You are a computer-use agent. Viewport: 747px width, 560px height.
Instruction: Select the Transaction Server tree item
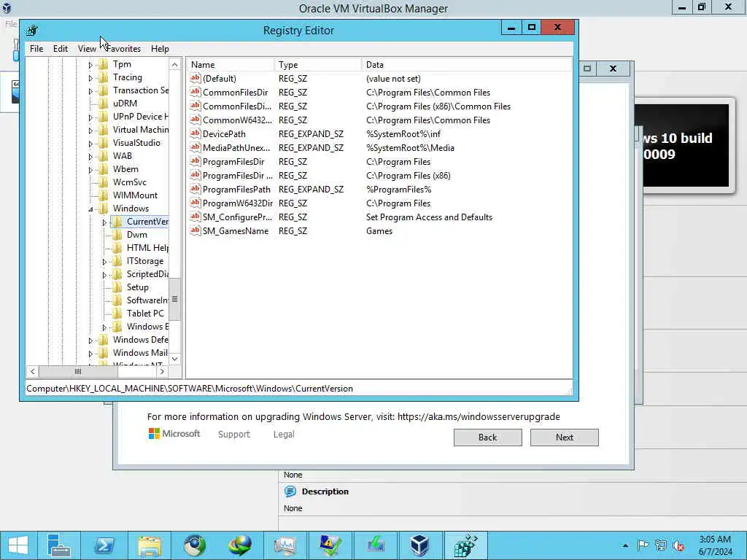[x=141, y=90]
